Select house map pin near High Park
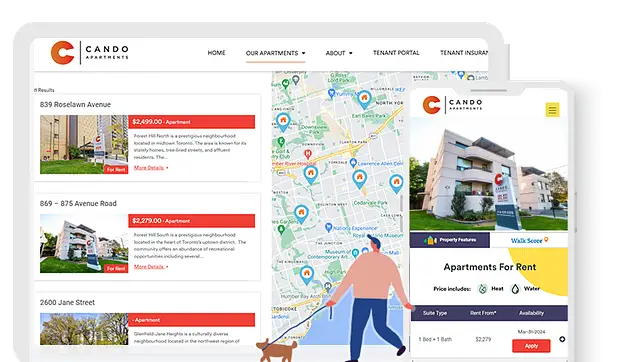Viewport: 638px width, 362px height. coord(306,275)
